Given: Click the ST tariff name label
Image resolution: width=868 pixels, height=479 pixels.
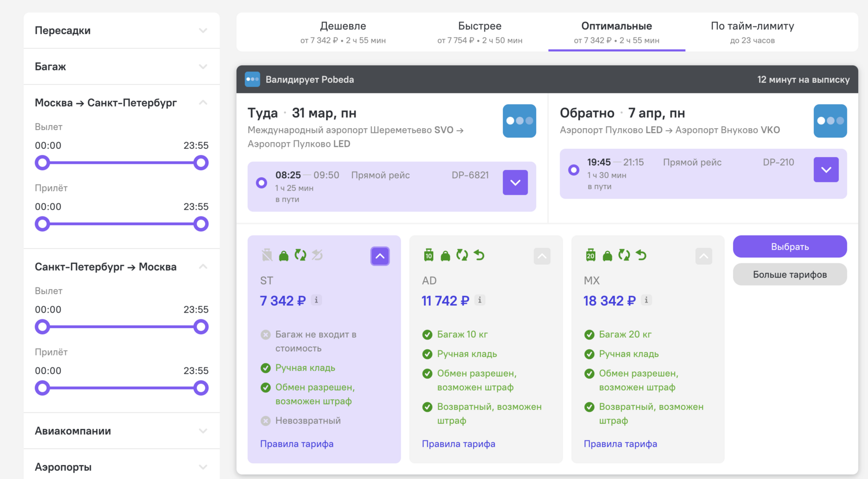Looking at the screenshot, I should click(x=267, y=281).
